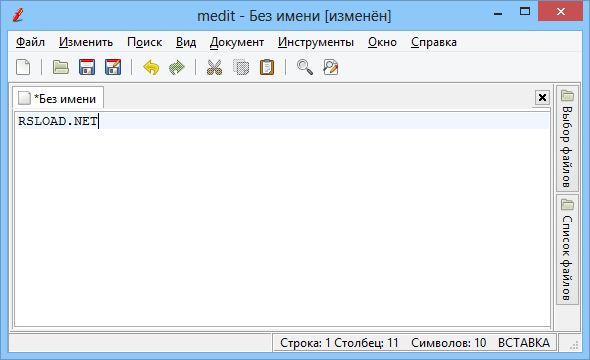The image size is (590, 360).
Task: Click the Save As floppy-with-pencil icon
Action: (x=113, y=67)
